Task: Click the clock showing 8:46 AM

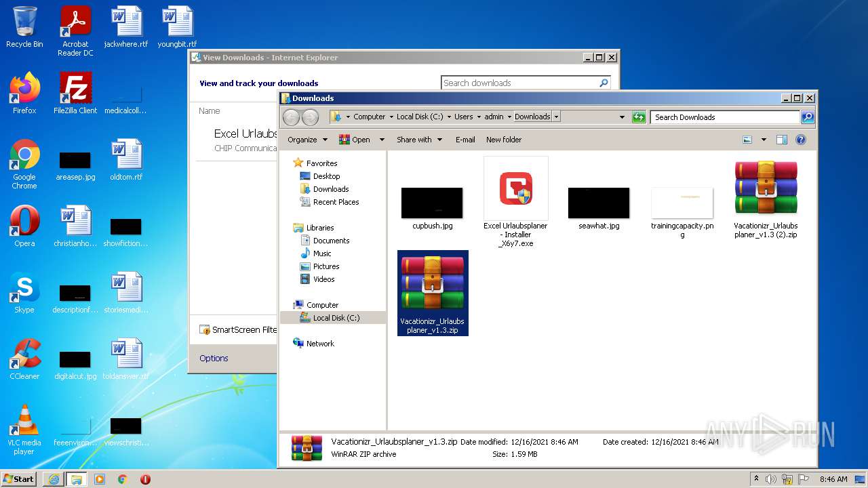Action: tap(833, 479)
